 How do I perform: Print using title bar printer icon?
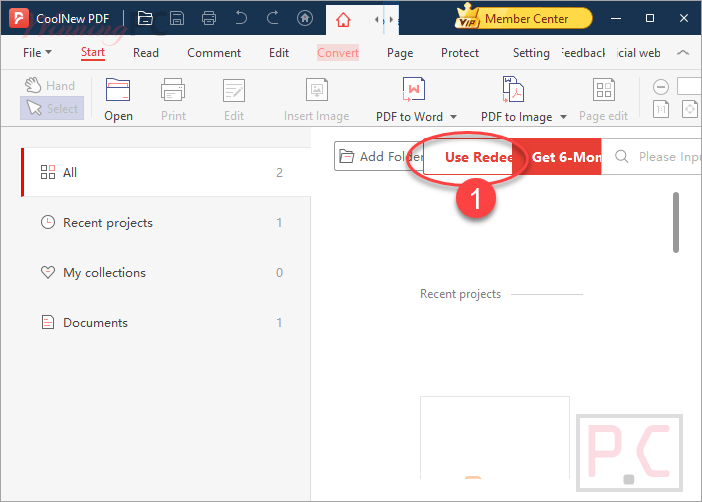(x=209, y=18)
